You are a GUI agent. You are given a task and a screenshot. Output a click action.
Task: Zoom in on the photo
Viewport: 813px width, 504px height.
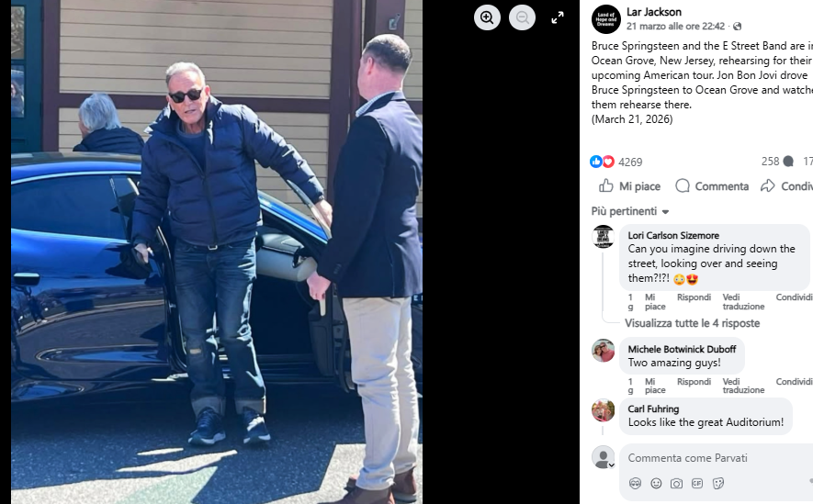coord(487,17)
